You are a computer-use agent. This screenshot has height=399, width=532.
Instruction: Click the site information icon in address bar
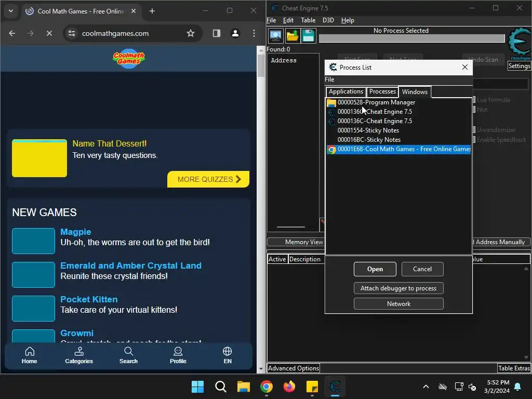pyautogui.click(x=72, y=33)
